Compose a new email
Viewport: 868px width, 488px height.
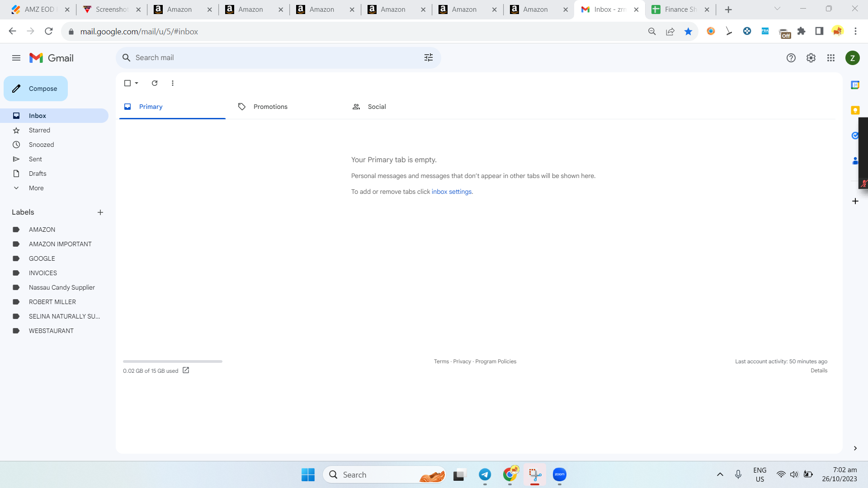tap(36, 89)
